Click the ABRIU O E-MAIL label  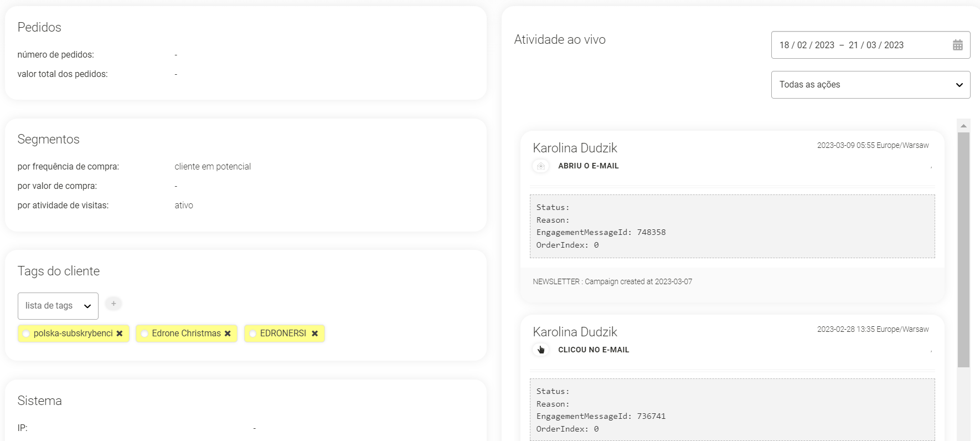point(588,166)
